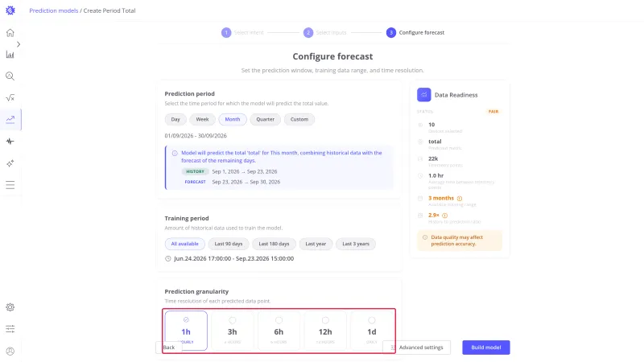Click the Prediction granularity heading
This screenshot has width=644, height=362.
click(196, 292)
